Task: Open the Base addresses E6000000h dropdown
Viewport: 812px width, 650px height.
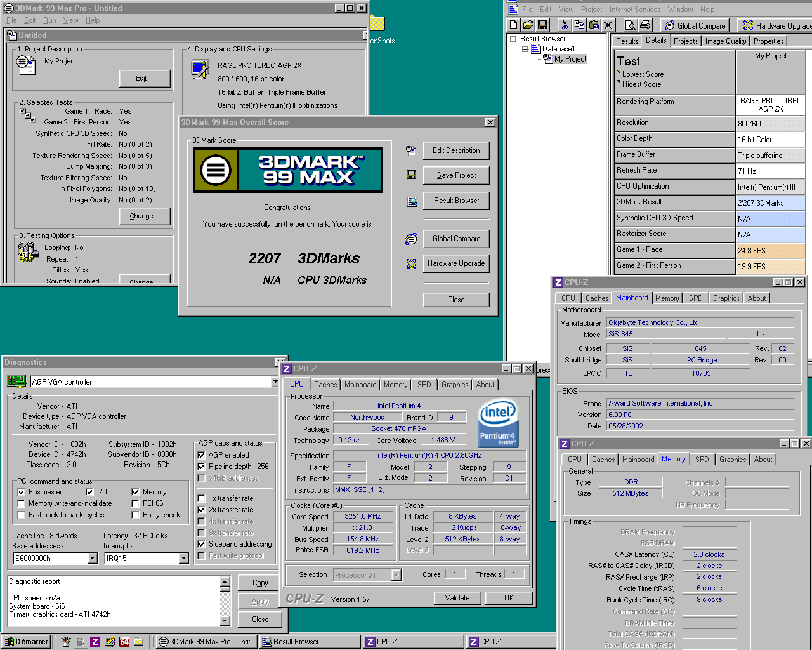Action: (92, 558)
